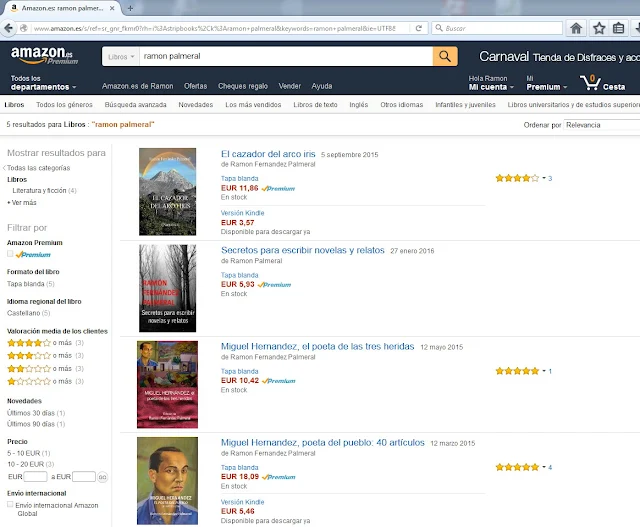The height and width of the screenshot is (527, 640).
Task: Click the Premium badge next to EUR 18,09
Action: coord(279,477)
